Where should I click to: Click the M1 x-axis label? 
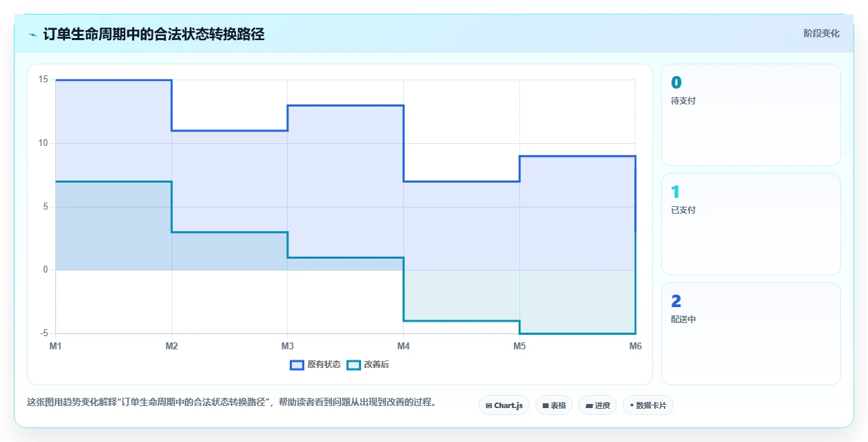[55, 346]
